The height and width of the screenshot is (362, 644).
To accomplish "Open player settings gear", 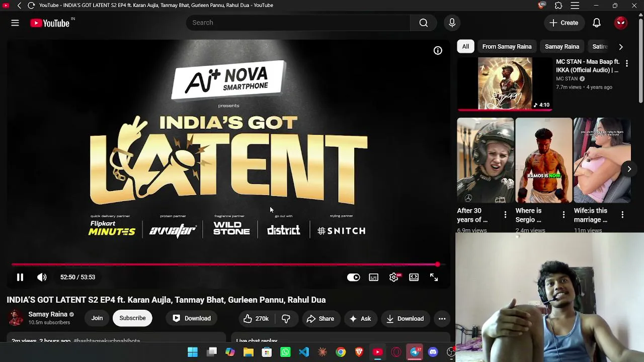I will coord(394,278).
